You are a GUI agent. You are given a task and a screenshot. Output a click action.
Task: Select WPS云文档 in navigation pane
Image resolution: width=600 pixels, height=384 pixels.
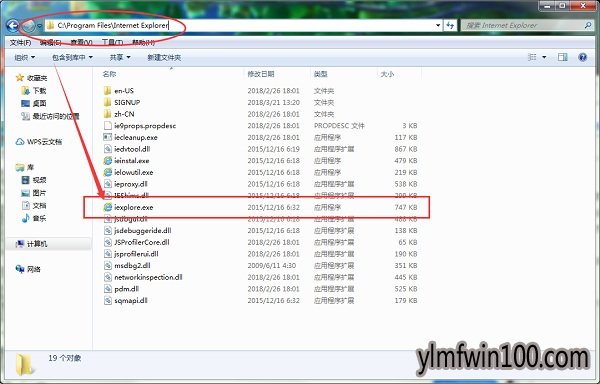point(39,142)
